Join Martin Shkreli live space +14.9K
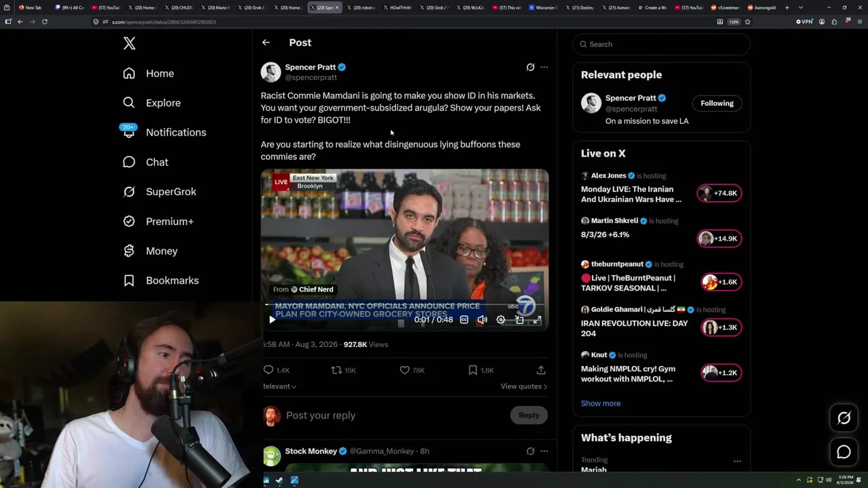The image size is (868, 488). point(719,239)
